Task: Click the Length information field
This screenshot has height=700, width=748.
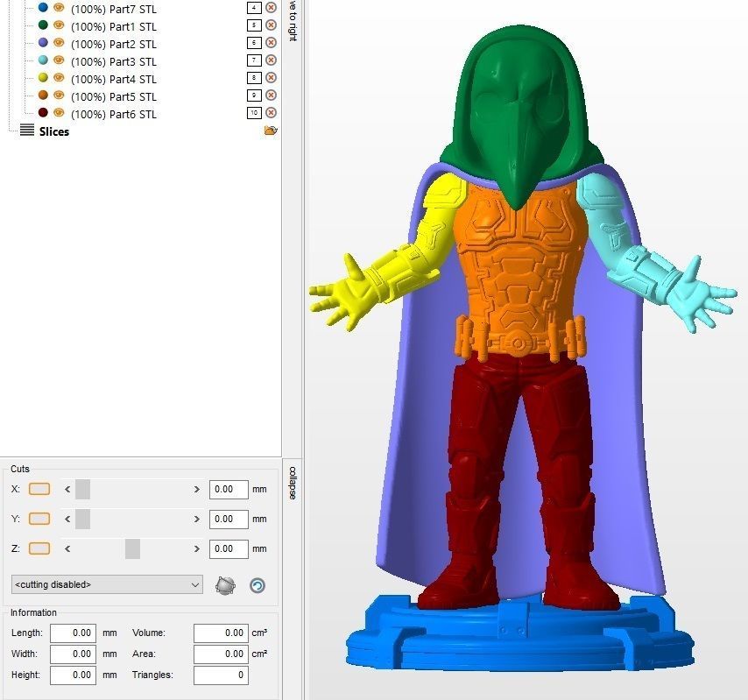Action: coord(73,633)
